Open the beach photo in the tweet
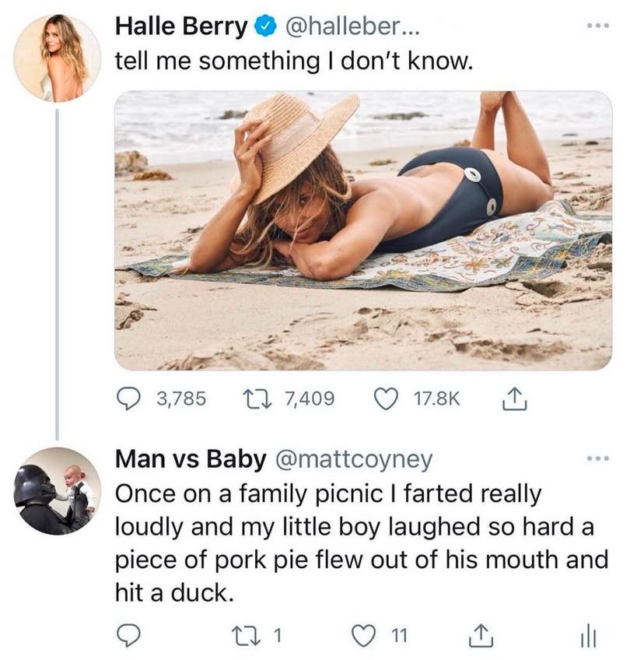The image size is (644, 660). pos(362,230)
